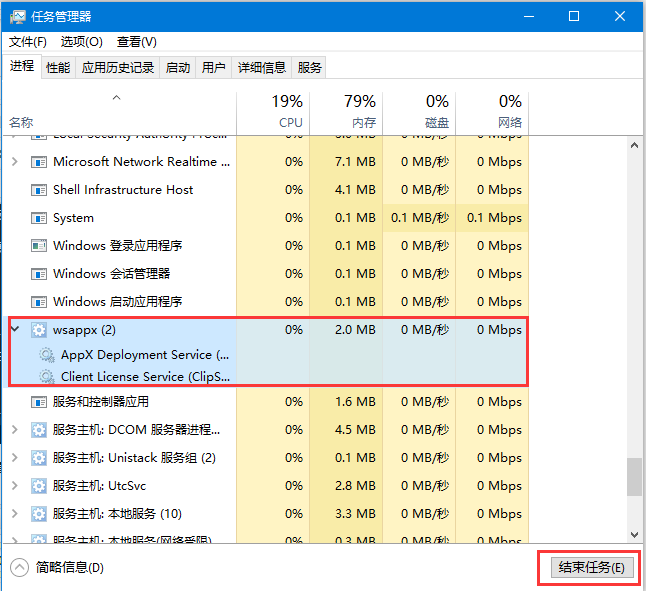Click the scrollbar up arrow
646x591 pixels.
point(634,145)
